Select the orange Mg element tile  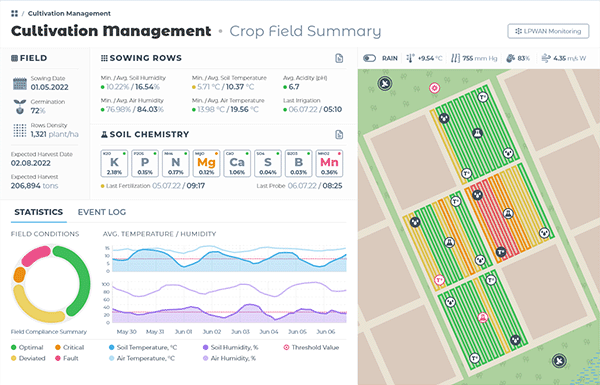[206, 163]
